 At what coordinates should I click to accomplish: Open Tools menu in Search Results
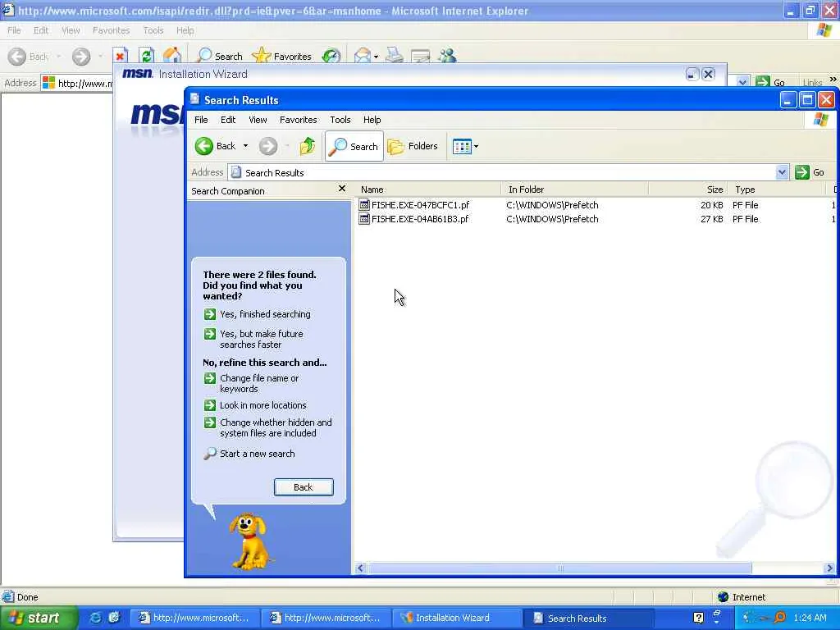point(340,120)
